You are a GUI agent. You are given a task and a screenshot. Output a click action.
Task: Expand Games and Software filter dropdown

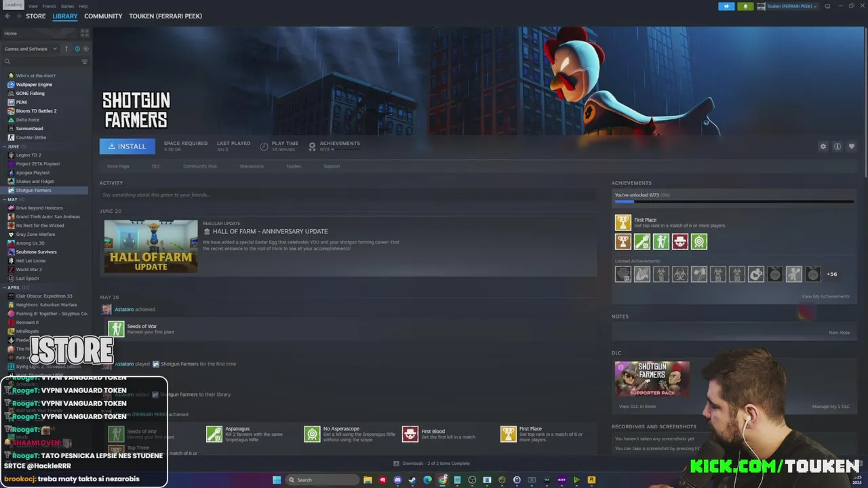(29, 49)
